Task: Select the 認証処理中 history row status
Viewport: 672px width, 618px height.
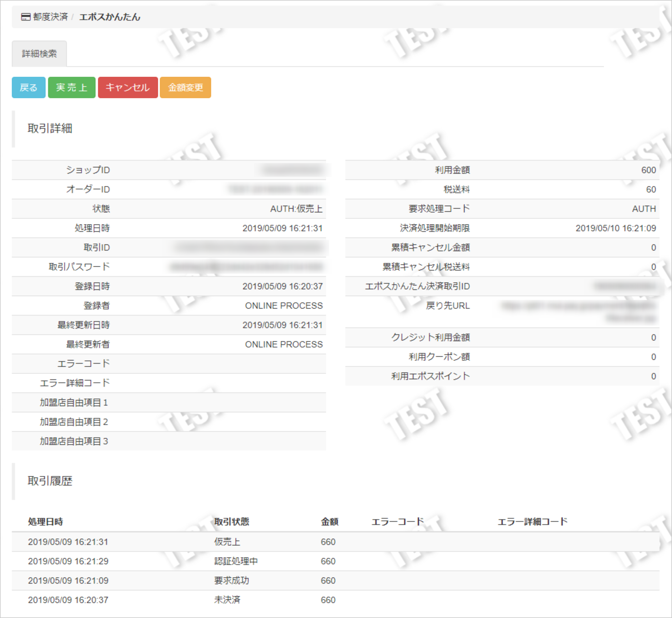Action: [x=236, y=561]
